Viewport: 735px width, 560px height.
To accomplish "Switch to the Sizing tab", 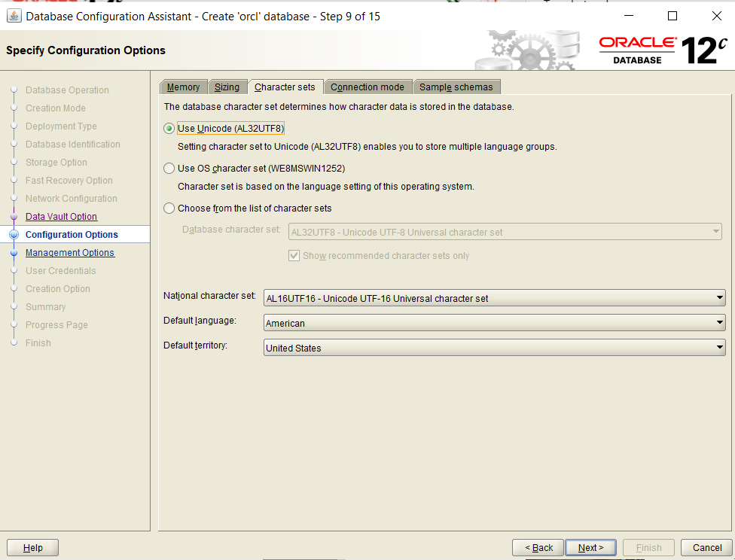I will tap(227, 87).
